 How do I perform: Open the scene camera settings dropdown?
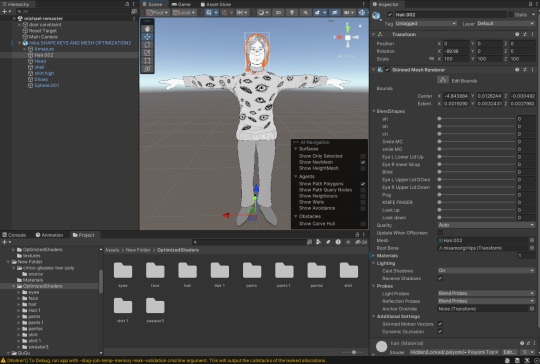[x=349, y=12]
